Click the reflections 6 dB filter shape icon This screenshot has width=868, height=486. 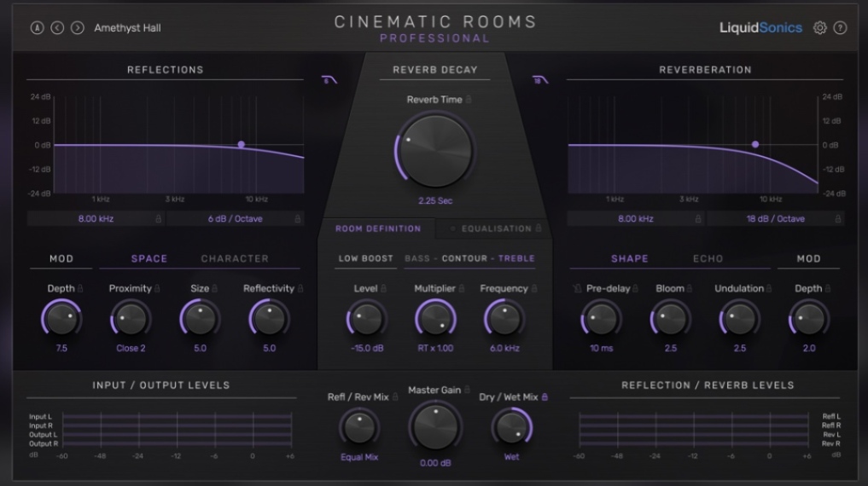coord(329,80)
